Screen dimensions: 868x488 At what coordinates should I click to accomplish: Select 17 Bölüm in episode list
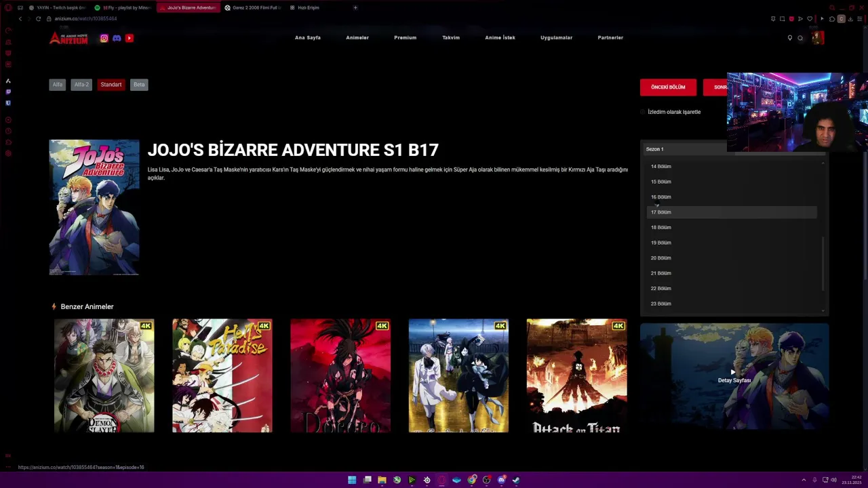[732, 212]
